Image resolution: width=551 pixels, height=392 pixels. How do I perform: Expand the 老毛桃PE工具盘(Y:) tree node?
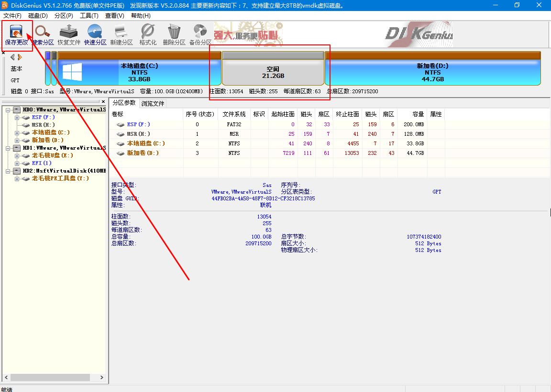click(17, 179)
